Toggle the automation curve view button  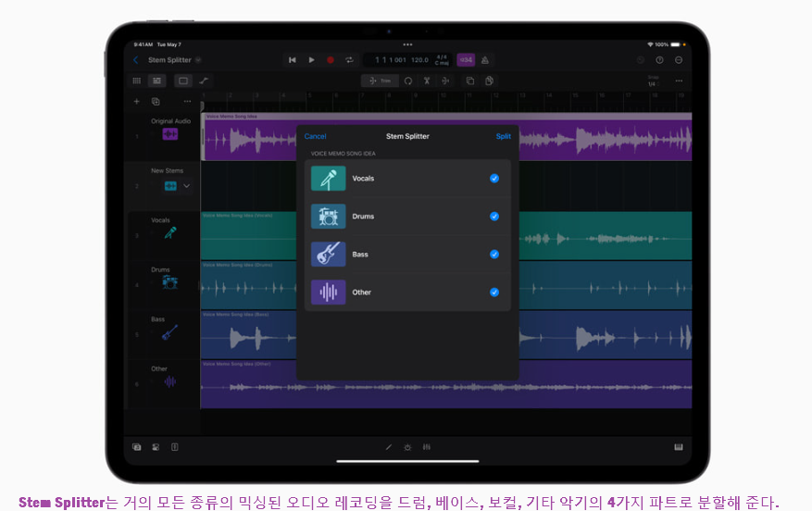(204, 81)
